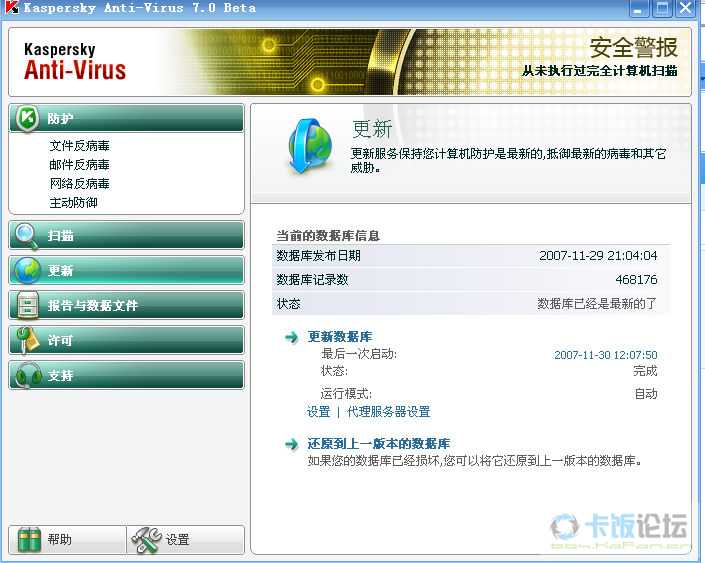Screen dimensions: 705x563
Task: Click the last start time 2007-11-30 12:07:50
Action: [x=606, y=355]
